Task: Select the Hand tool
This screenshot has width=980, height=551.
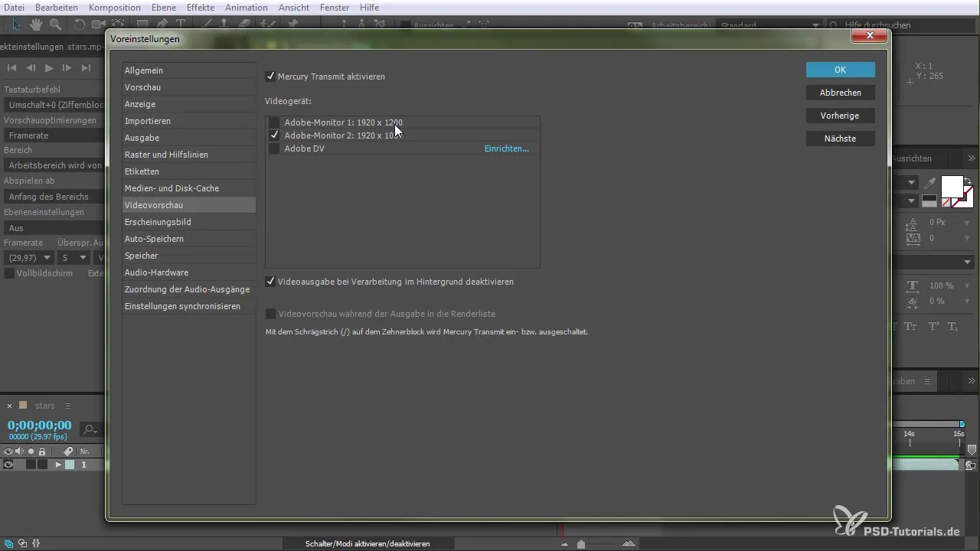Action: pos(36,24)
